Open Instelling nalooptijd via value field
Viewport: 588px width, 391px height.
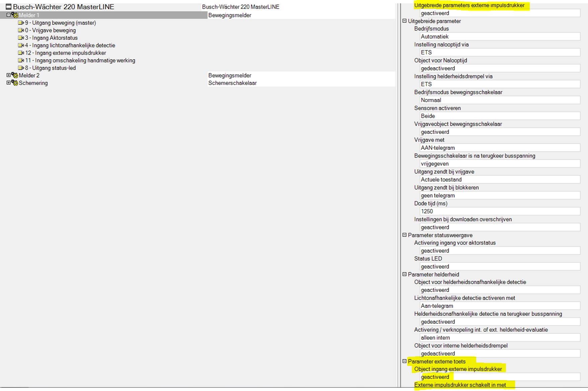pos(500,52)
